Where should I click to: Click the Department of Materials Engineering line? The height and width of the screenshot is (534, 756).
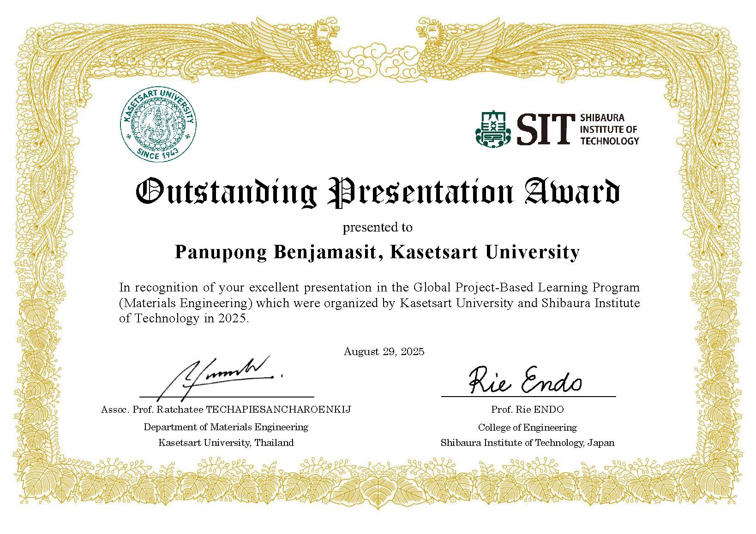coord(226,427)
